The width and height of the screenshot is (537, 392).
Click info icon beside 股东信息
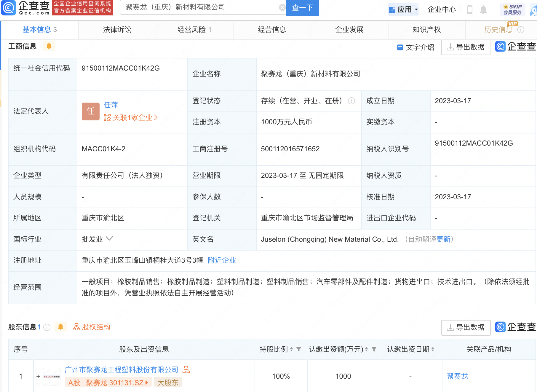[47, 327]
